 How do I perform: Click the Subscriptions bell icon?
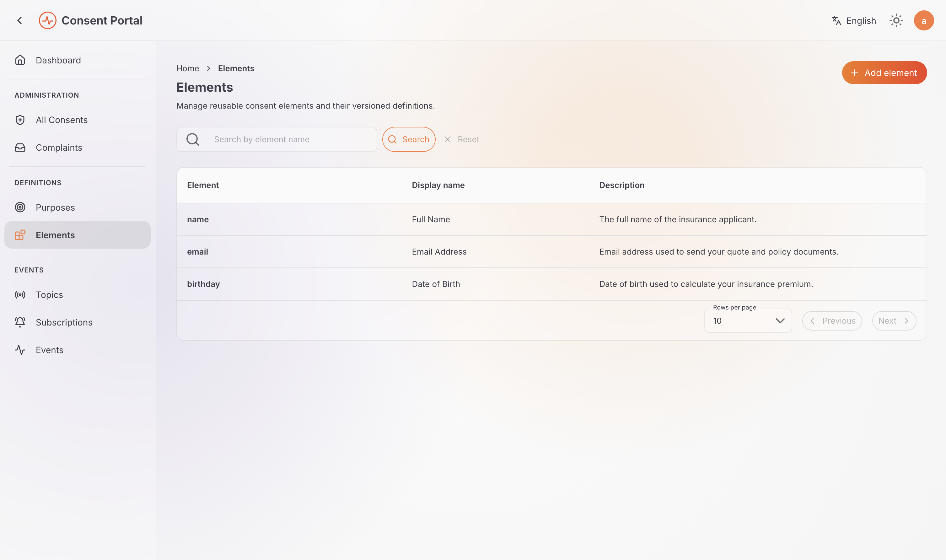coord(20,322)
